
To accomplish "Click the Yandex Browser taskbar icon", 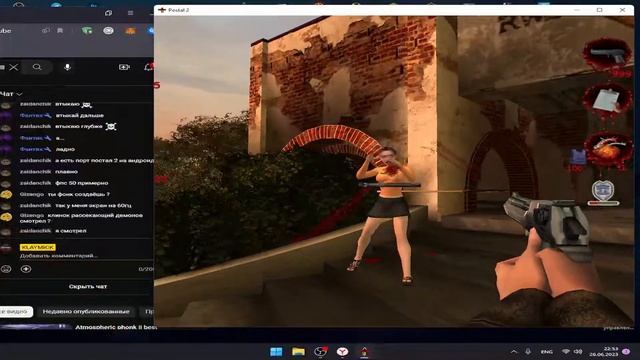I will click(x=342, y=351).
